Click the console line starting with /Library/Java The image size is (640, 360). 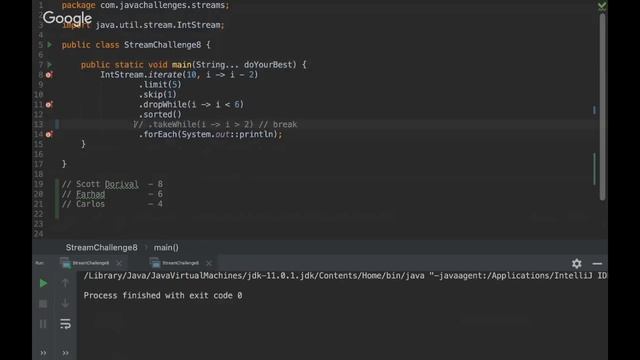coord(345,276)
